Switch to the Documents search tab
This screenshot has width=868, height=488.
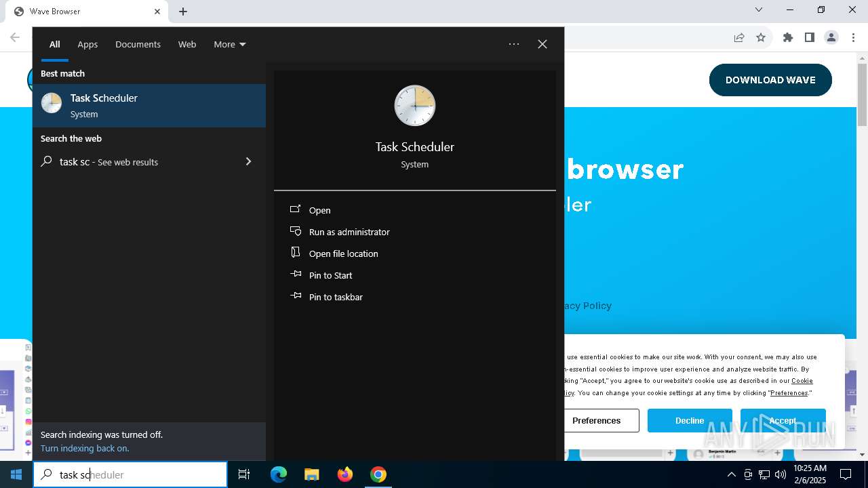click(x=138, y=44)
